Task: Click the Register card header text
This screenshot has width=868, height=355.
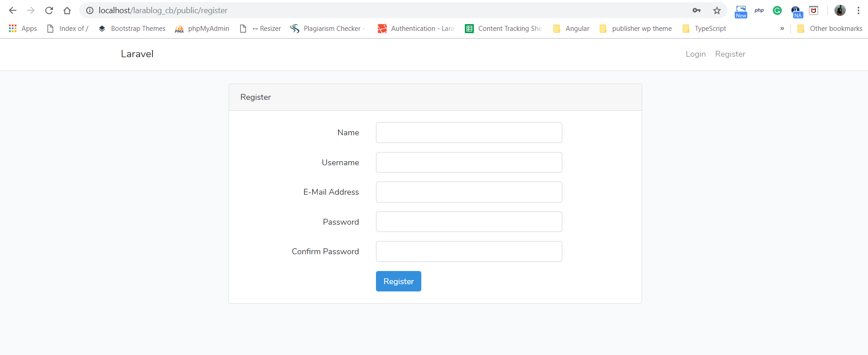Action: [x=256, y=97]
